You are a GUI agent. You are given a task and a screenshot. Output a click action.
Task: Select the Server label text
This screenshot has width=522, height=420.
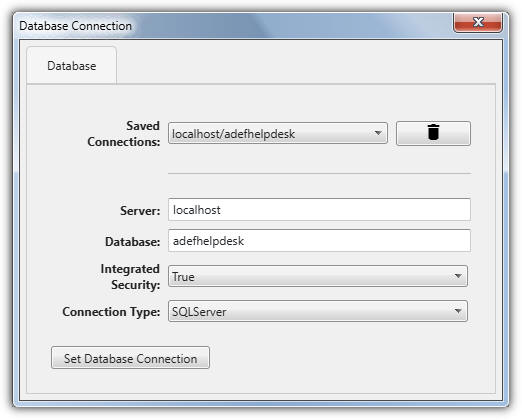tap(140, 211)
